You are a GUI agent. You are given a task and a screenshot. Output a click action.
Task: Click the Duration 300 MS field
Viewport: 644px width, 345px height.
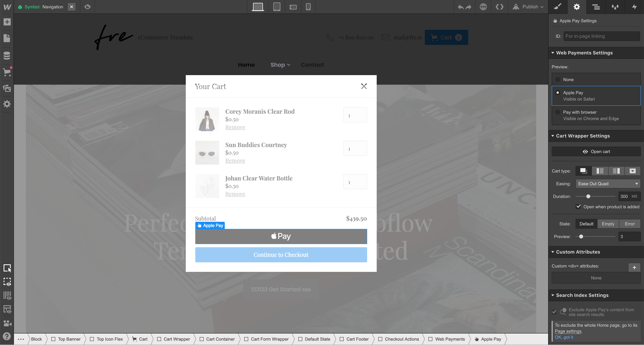pyautogui.click(x=629, y=196)
